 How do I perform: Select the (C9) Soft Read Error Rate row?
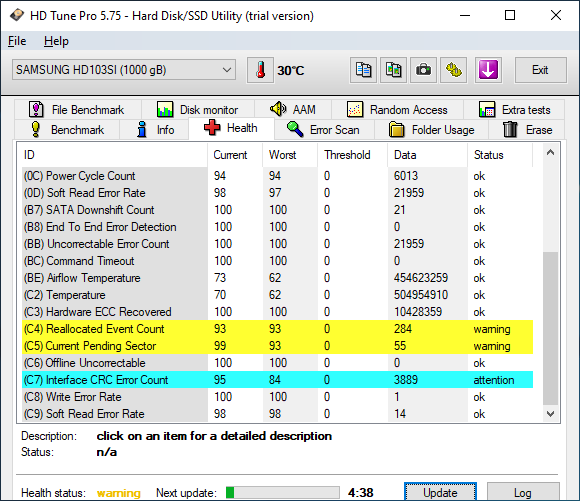277,414
